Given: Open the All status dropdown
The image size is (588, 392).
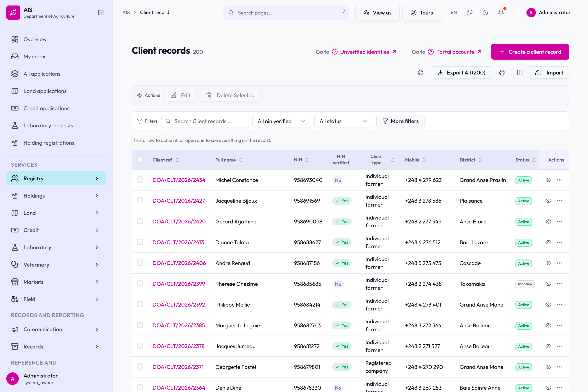Looking at the screenshot, I should point(344,121).
